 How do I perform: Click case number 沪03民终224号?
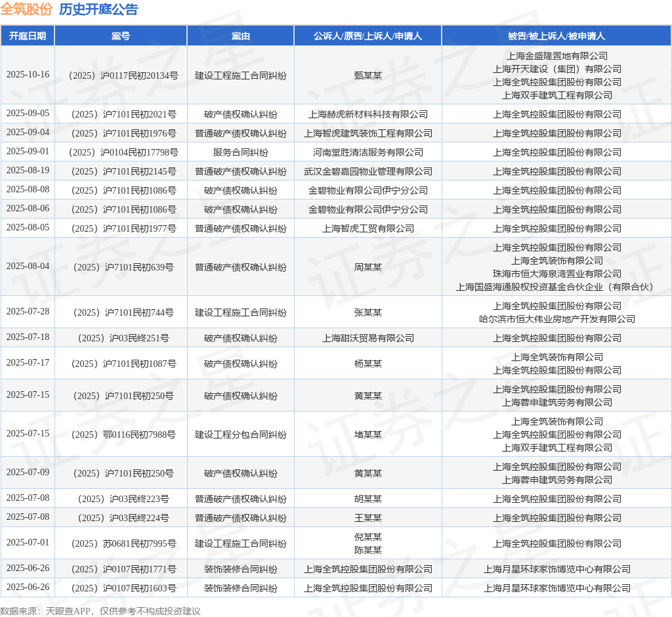pos(123,518)
